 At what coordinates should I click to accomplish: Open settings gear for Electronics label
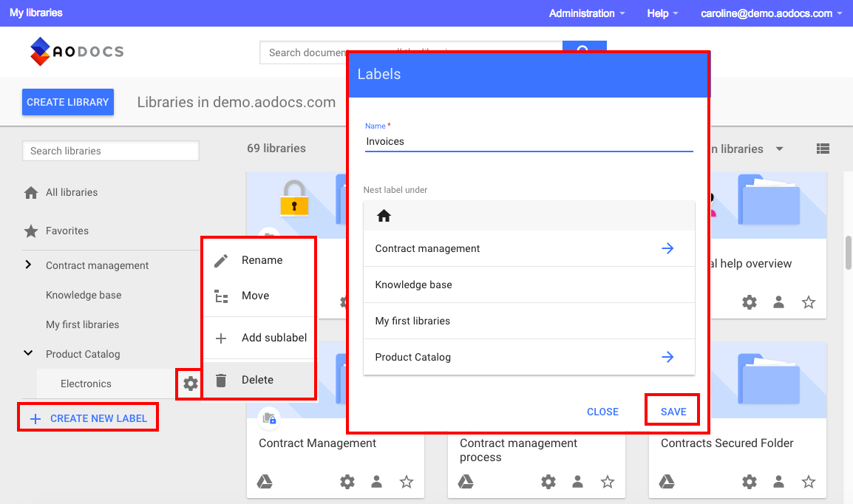click(191, 384)
